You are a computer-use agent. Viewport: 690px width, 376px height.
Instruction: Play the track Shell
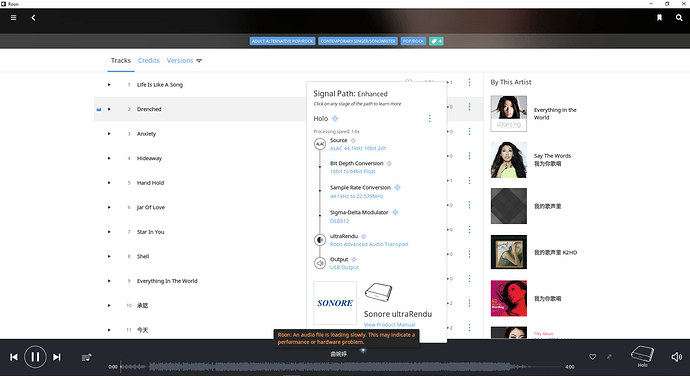pos(109,256)
